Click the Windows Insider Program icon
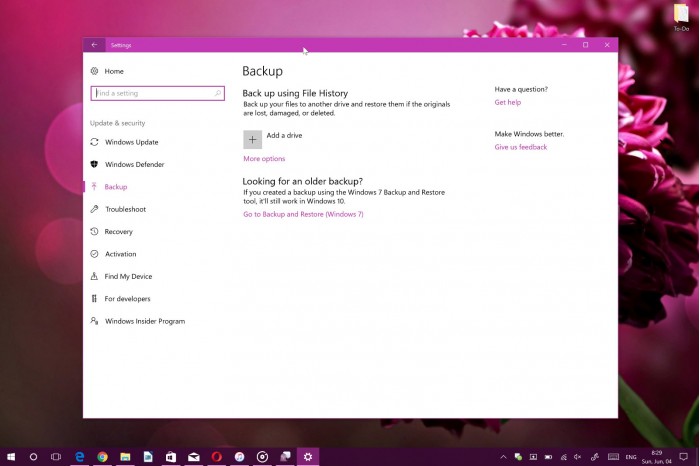 94,320
